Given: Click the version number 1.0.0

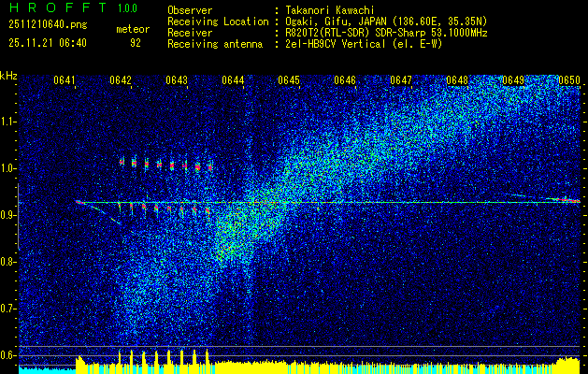Looking at the screenshot, I should [x=127, y=8].
